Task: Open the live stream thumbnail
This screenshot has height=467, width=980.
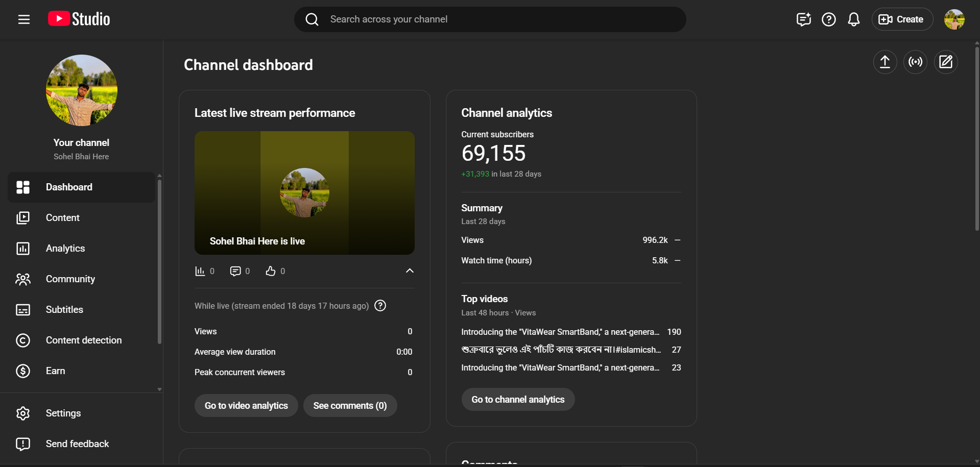Action: click(304, 193)
